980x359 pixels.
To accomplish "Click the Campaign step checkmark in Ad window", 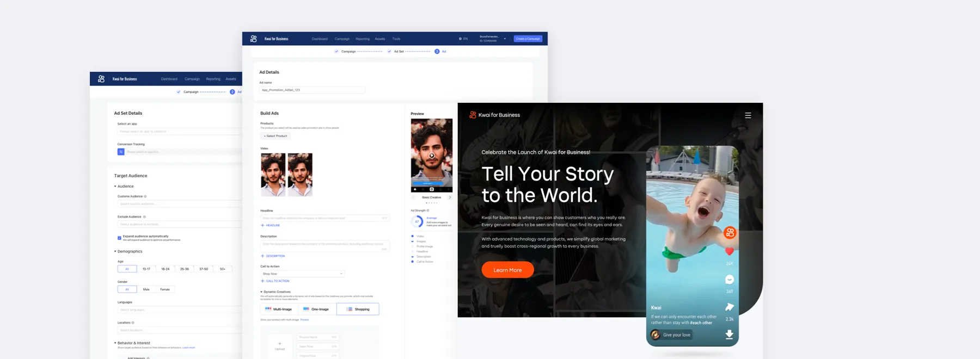I will 336,52.
